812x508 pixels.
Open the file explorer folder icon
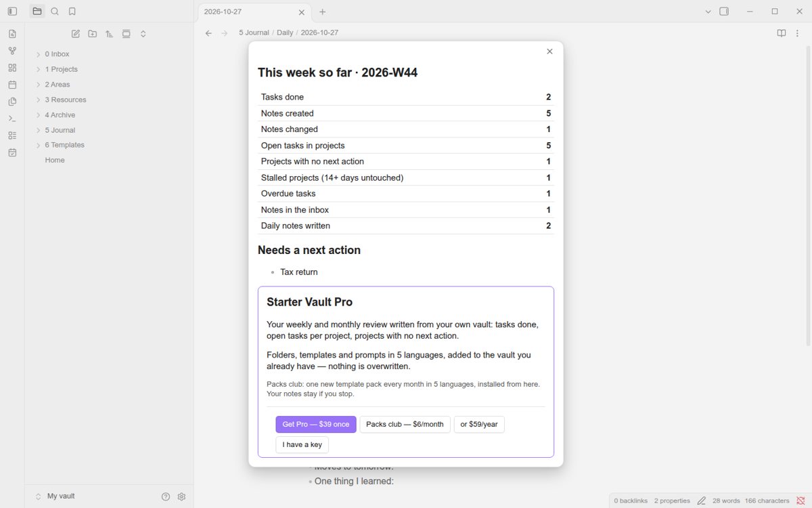click(37, 12)
